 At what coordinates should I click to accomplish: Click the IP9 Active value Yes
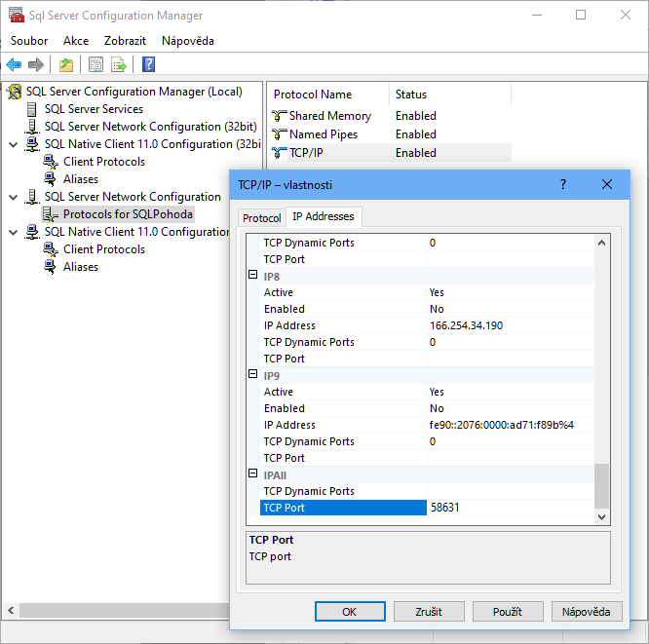coord(510,392)
